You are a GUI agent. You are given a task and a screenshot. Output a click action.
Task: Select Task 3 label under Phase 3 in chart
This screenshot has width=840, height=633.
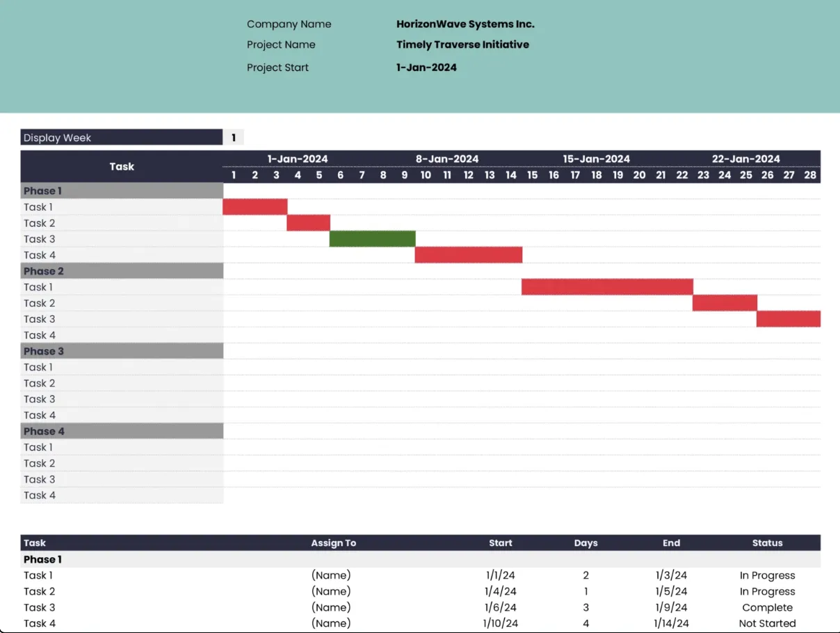pyautogui.click(x=40, y=399)
